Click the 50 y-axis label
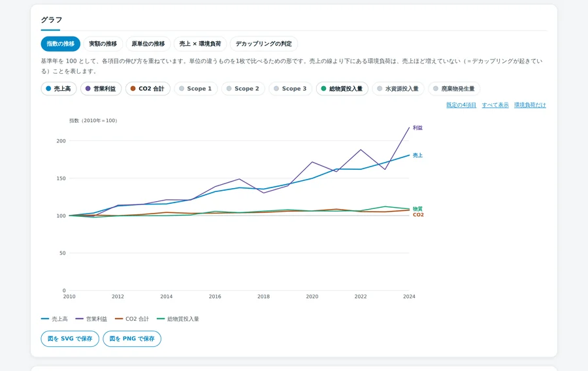Viewport: 588px width, 371px height. 63,253
